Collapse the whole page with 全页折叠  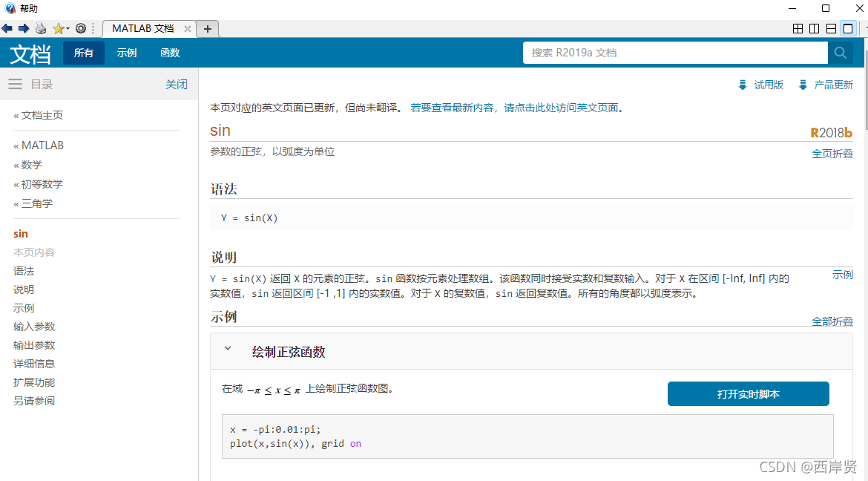pos(832,154)
